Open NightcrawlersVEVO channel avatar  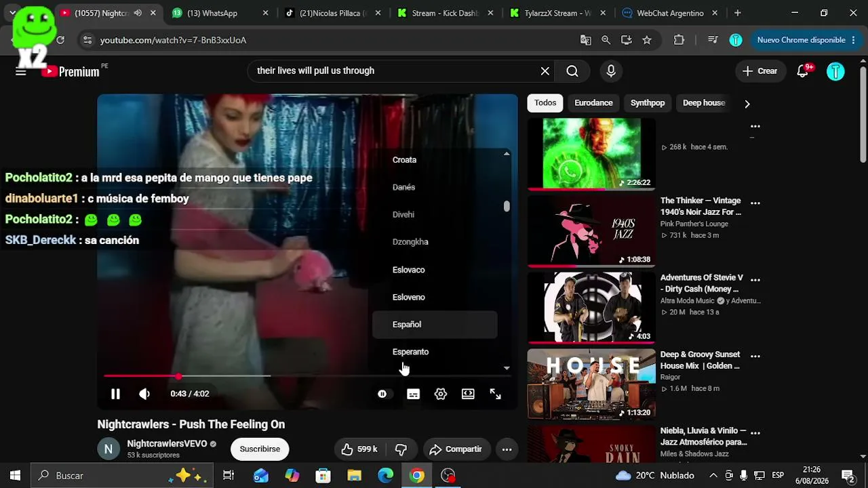(x=108, y=449)
